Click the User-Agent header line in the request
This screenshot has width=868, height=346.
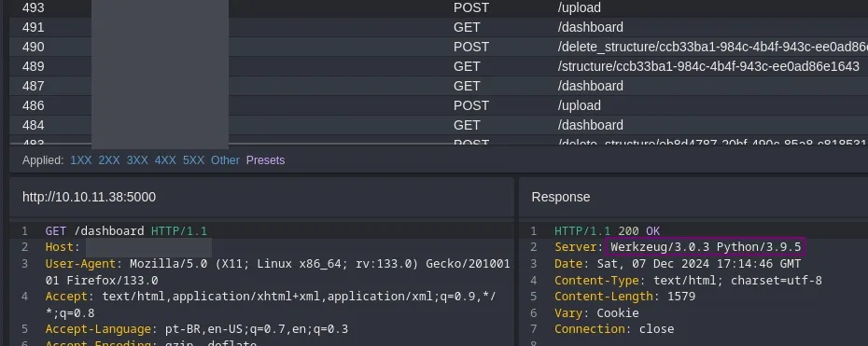click(x=277, y=272)
